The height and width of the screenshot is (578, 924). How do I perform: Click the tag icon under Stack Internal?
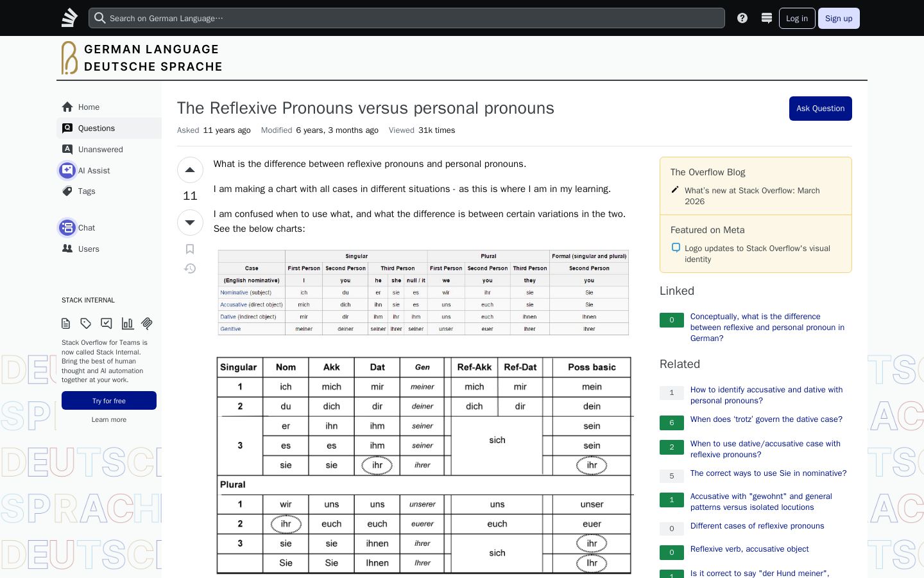point(86,323)
